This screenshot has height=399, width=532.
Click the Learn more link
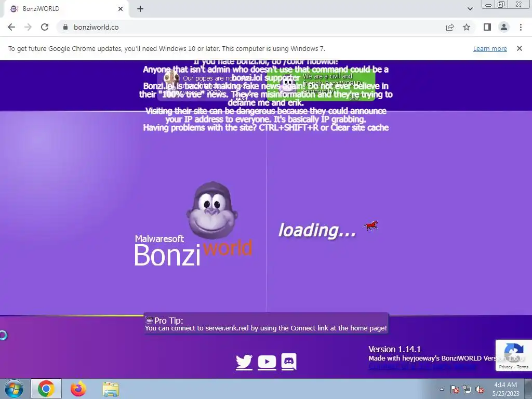[x=490, y=48]
